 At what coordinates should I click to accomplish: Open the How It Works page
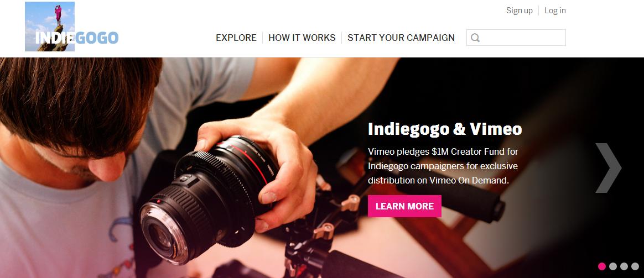(302, 38)
